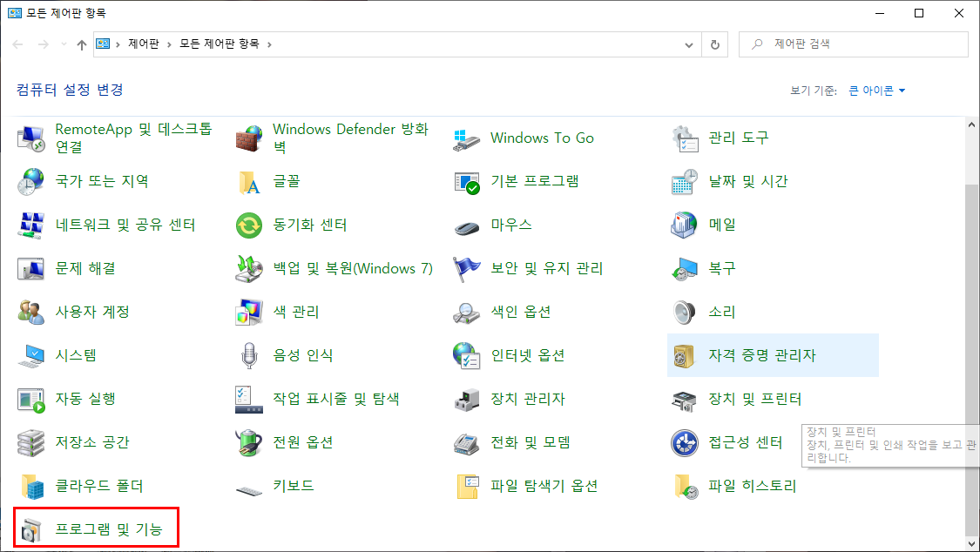Go back with the Back arrow button
Screen dimensions: 980x552
(18, 44)
